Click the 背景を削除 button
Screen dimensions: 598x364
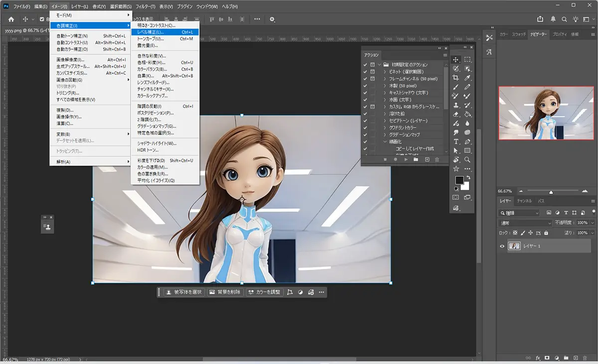(225, 292)
